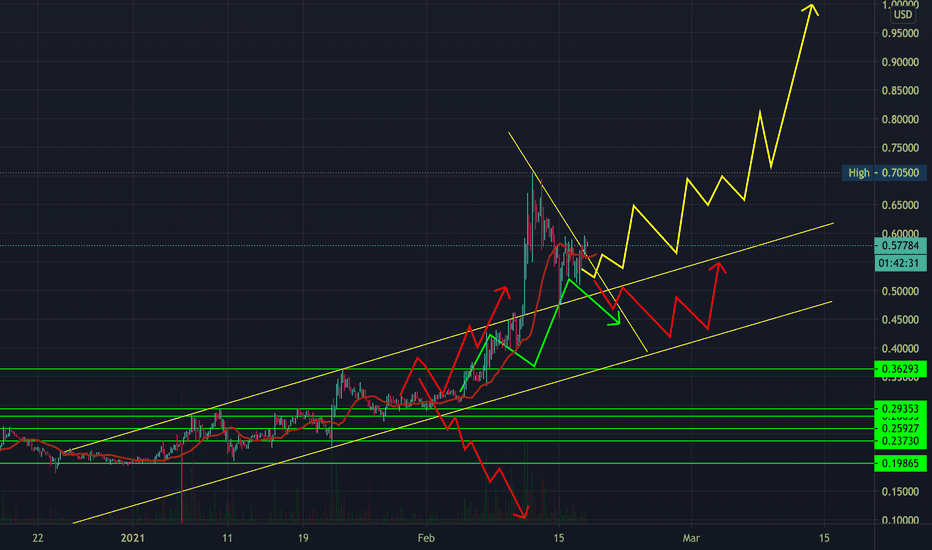Click the 0.90000 price scale value
Viewport: 932px width, 550px height.
900,62
